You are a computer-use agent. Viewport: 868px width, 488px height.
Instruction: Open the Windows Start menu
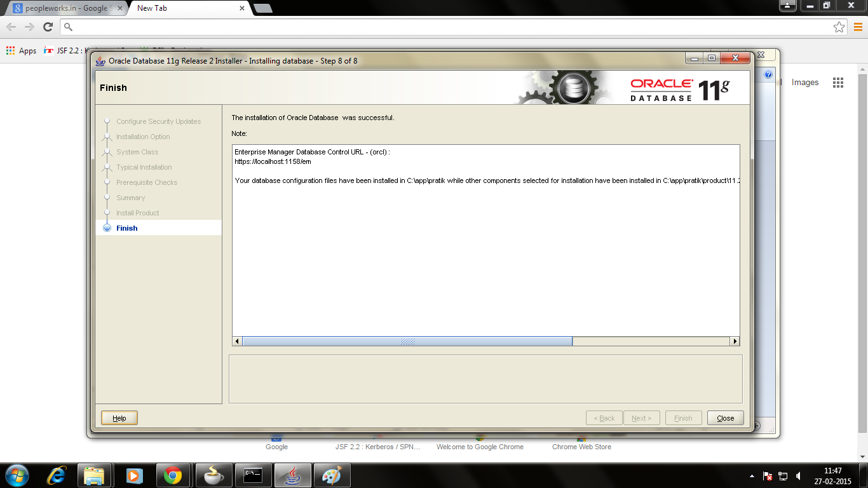[x=16, y=475]
